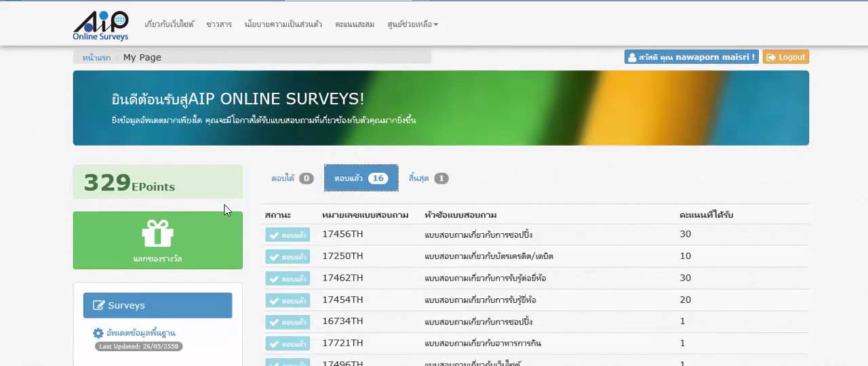868x366 pixels.
Task: Click the 329 EPoints balance box
Action: click(x=157, y=182)
